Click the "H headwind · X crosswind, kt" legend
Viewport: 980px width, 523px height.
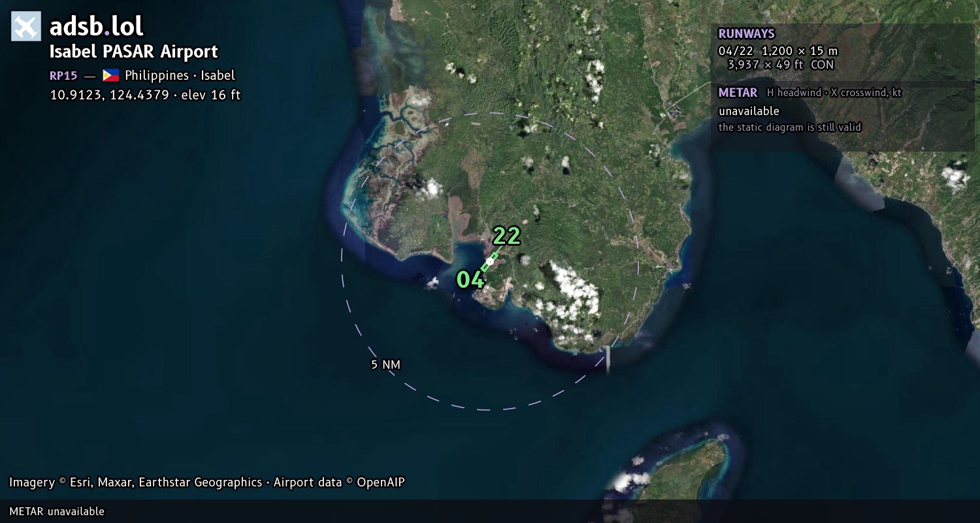834,93
